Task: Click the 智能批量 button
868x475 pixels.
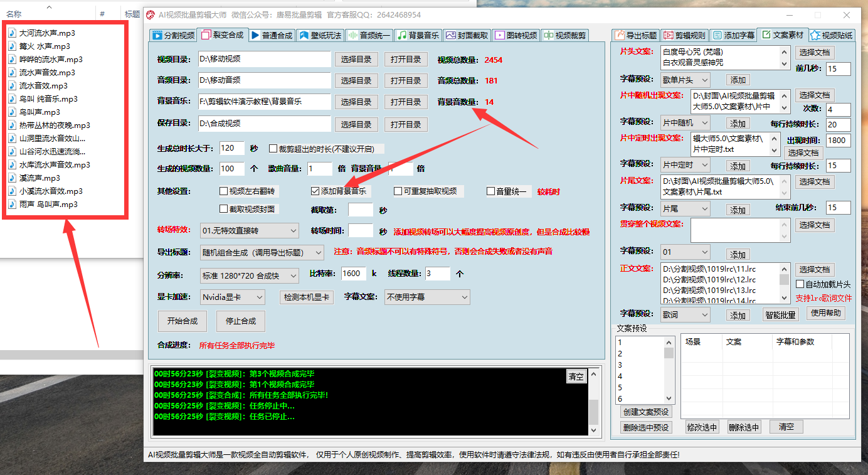Action: (x=780, y=314)
